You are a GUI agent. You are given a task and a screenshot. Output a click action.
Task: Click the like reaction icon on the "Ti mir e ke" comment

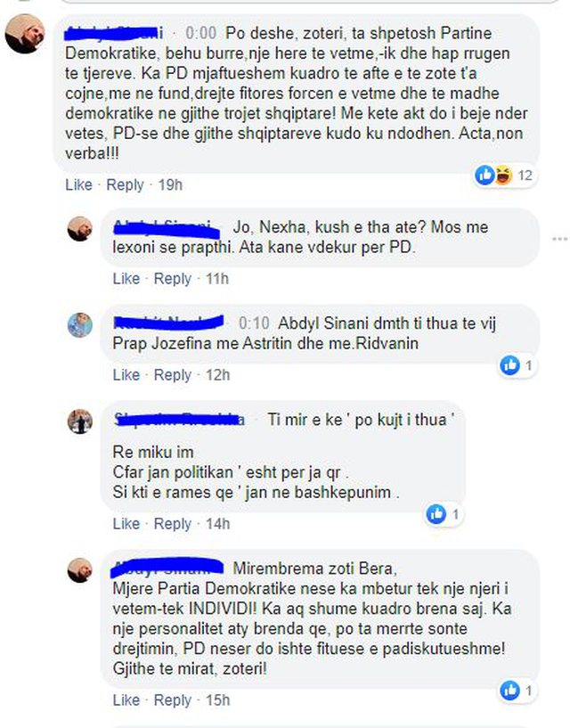(436, 514)
